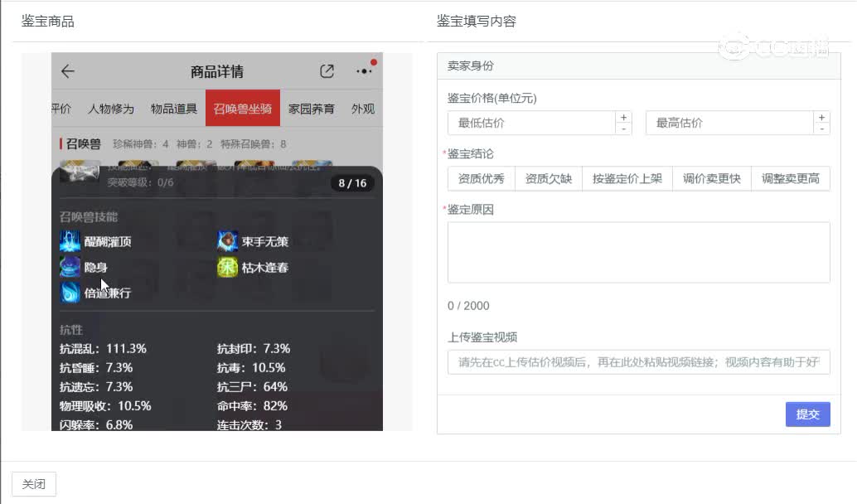Click the 上传鉴宝视频 link input field
Viewport: 857px width, 504px height.
(x=638, y=362)
